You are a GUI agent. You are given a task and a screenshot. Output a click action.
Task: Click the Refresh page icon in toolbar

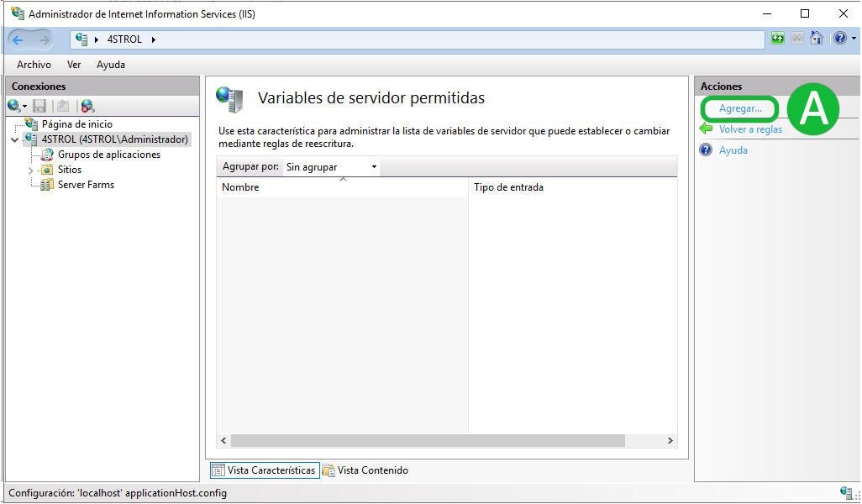pyautogui.click(x=777, y=39)
